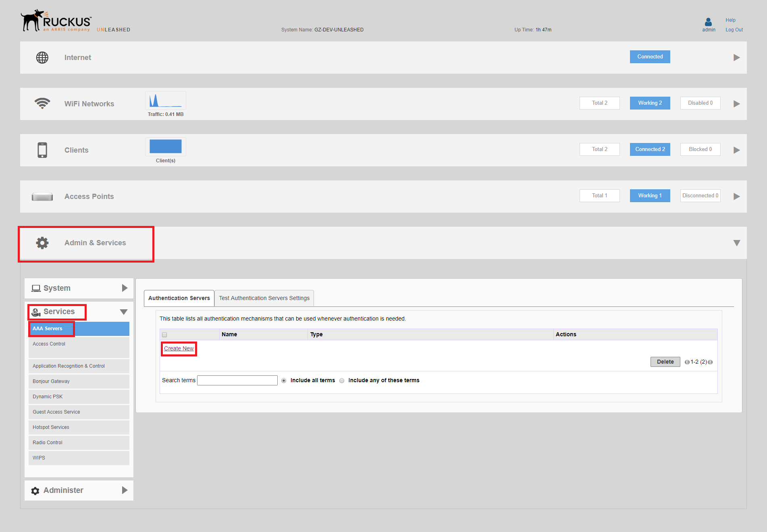Collapse the Services section arrow
Viewport: 767px width, 532px height.
point(124,312)
